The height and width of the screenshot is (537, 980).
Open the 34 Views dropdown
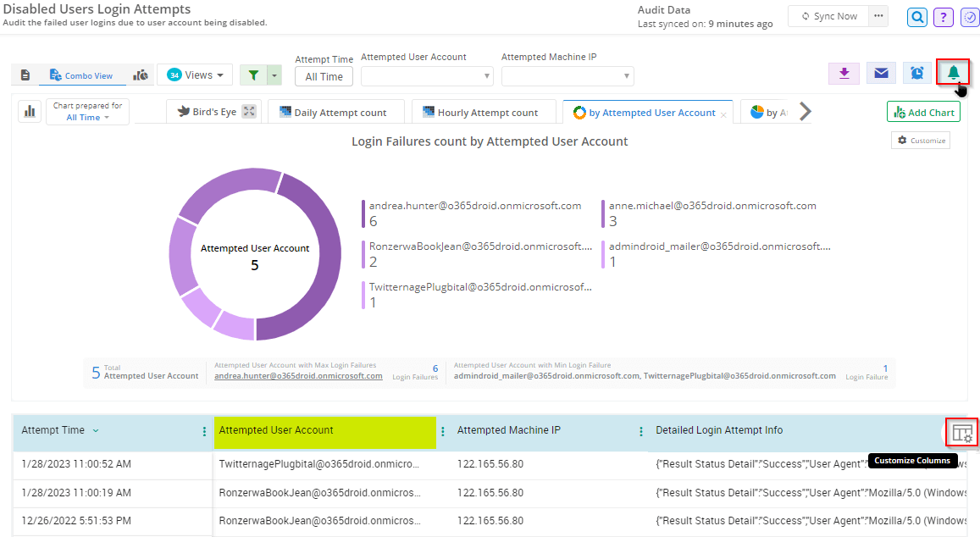click(x=195, y=75)
